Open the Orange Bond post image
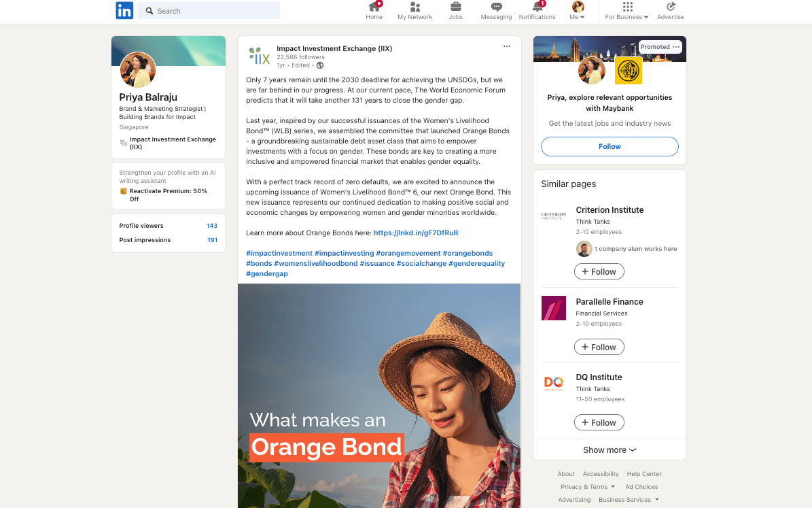This screenshot has width=812, height=508. pyautogui.click(x=379, y=396)
